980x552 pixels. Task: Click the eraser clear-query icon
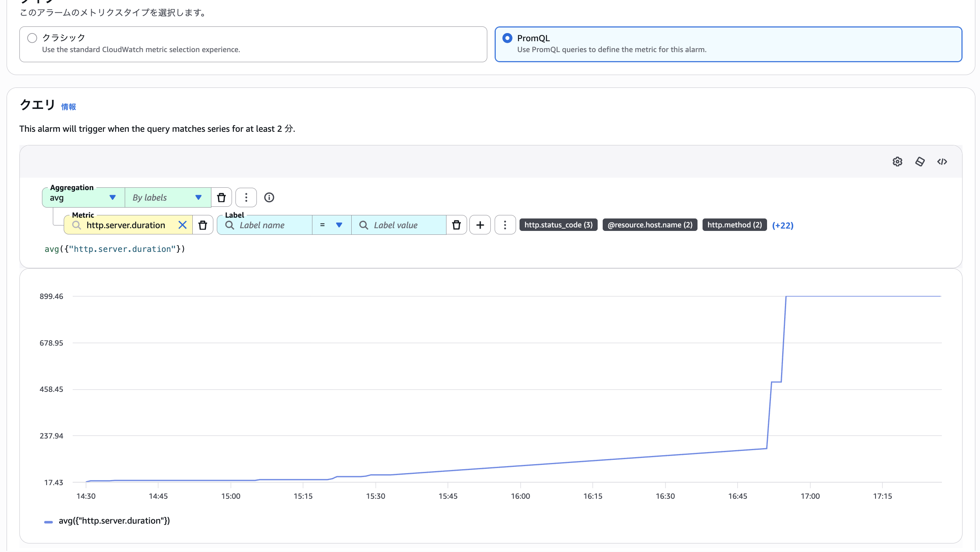tap(919, 162)
